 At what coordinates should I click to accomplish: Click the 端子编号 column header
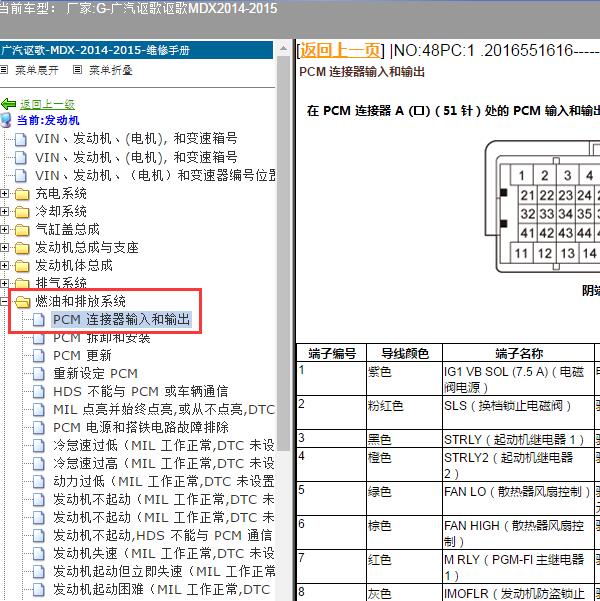332,353
